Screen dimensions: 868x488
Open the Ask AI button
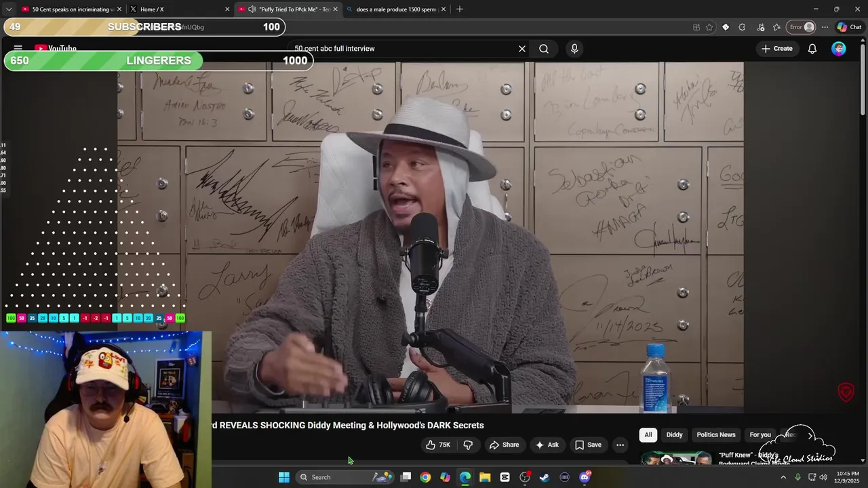(547, 445)
